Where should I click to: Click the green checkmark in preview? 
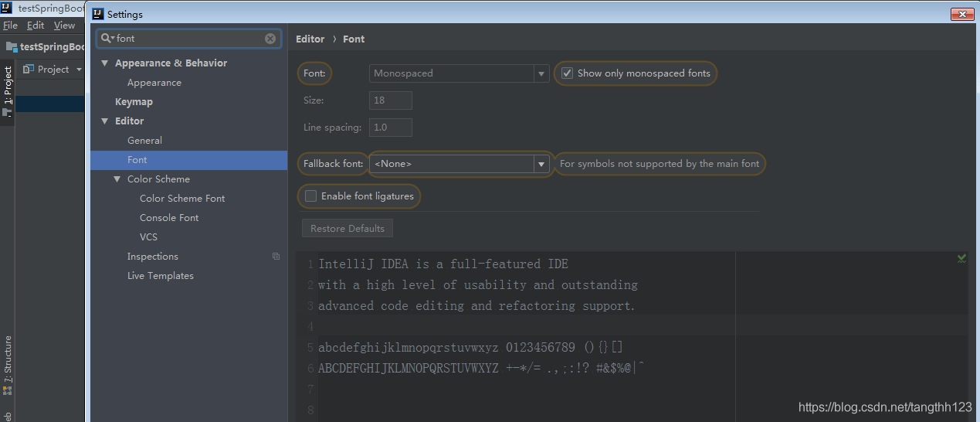pyautogui.click(x=961, y=258)
